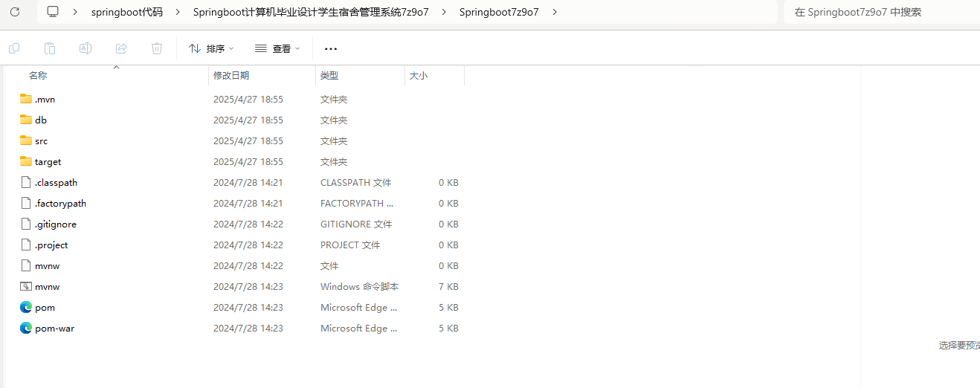This screenshot has height=388, width=980.
Task: Expand chevron after the This PC icon
Action: coord(76,12)
